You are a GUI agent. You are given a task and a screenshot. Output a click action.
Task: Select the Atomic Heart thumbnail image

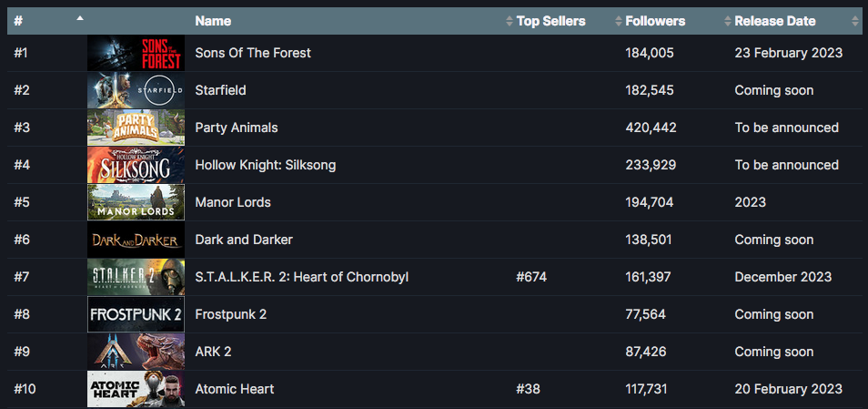pyautogui.click(x=136, y=389)
